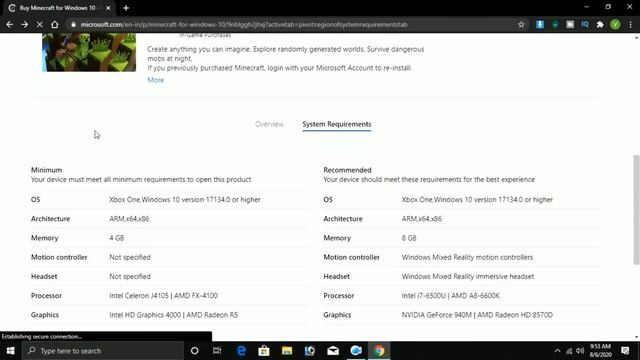
Task: Click the Recommended section heading
Action: (x=347, y=170)
